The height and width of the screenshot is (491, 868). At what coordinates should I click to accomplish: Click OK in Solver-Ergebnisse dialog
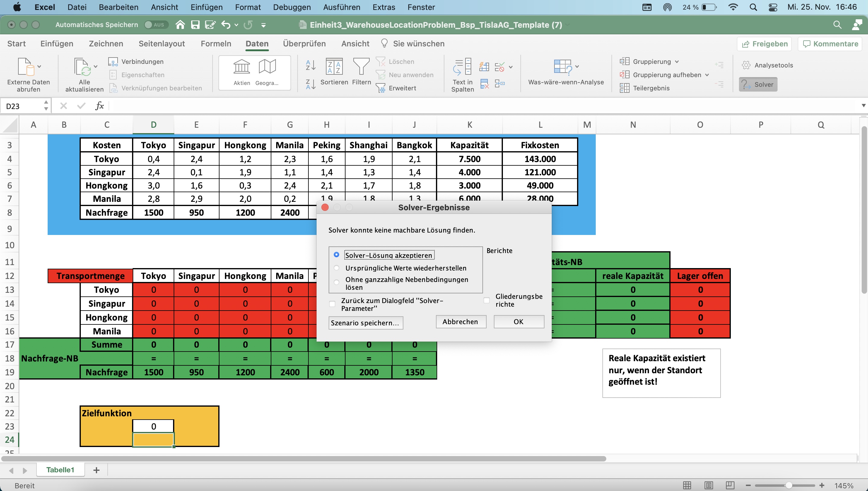519,322
